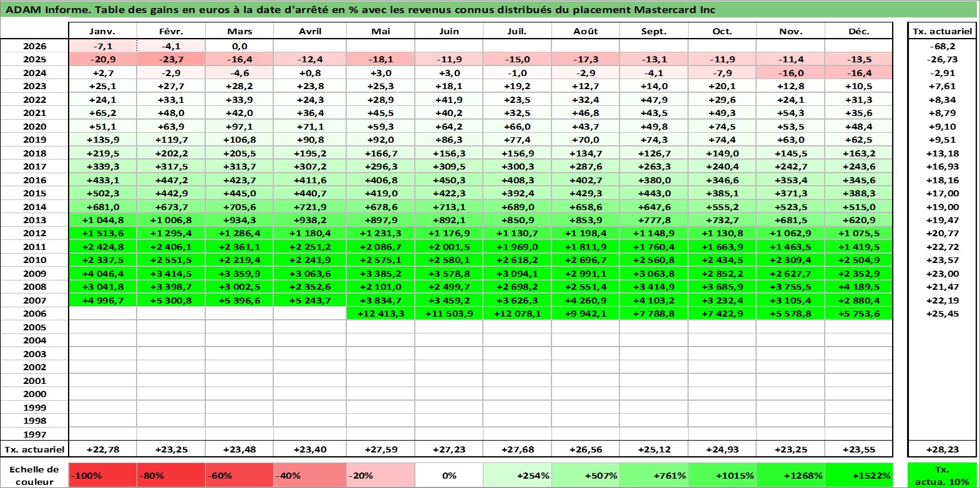Click the monthly rate +23,55
The image size is (980, 488).
(859, 449)
